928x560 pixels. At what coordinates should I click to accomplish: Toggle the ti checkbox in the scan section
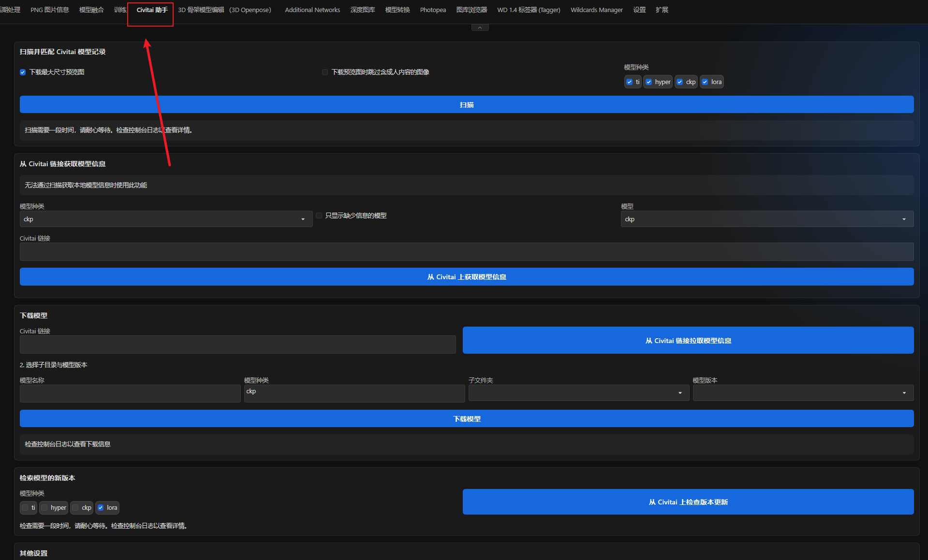click(629, 82)
